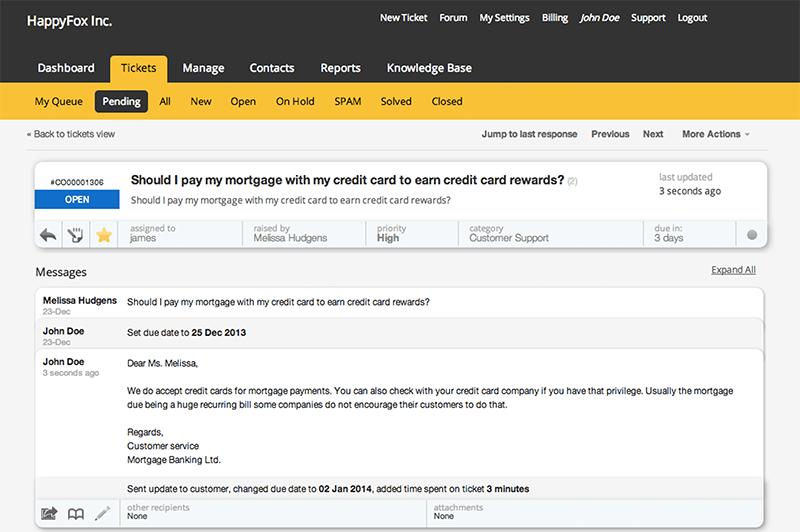This screenshot has width=800, height=532.
Task: Select the On Hold ticket filter
Action: 295,101
